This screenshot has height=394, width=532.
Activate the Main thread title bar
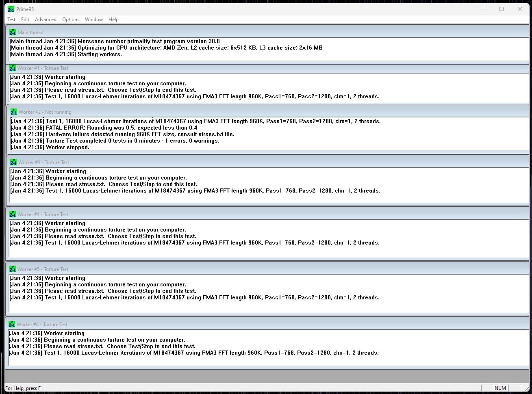click(x=268, y=32)
